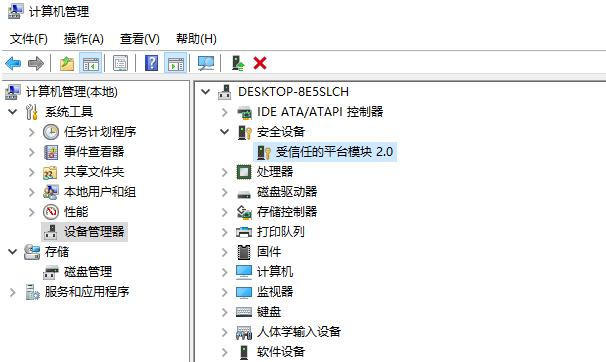Screen dimensions: 606x362
Task: Click the 打印队列 printer icon
Action: pyautogui.click(x=244, y=232)
